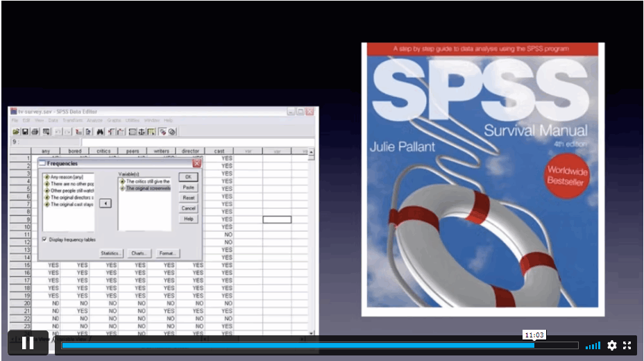Select 'The original cast stays' variable
Image resolution: width=644 pixels, height=361 pixels.
pyautogui.click(x=69, y=204)
